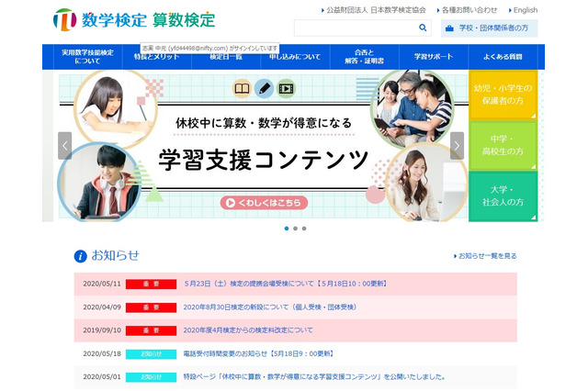
Task: Select the second carousel dot
Action: coord(296,229)
